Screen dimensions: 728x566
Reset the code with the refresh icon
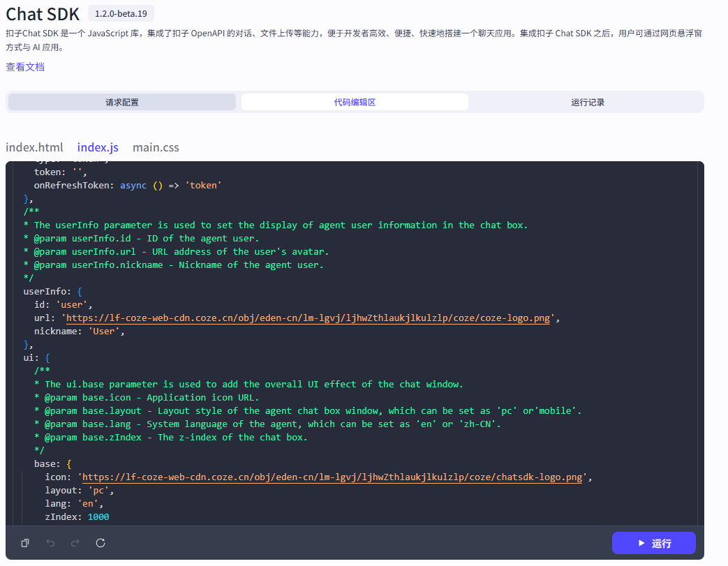pyautogui.click(x=101, y=543)
